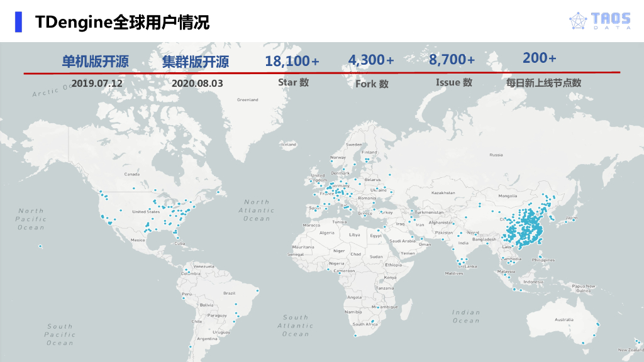The height and width of the screenshot is (362, 644).
Task: Click the 'Russia' map label
Action: pos(496,155)
